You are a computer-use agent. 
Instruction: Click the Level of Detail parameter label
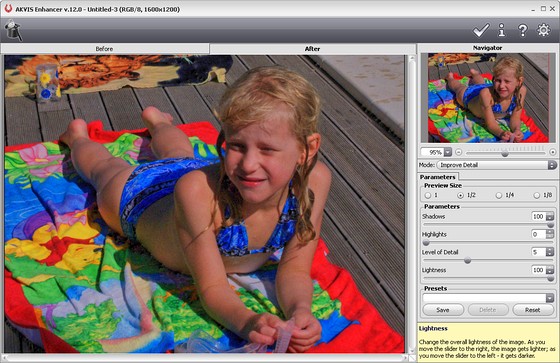pyautogui.click(x=440, y=252)
